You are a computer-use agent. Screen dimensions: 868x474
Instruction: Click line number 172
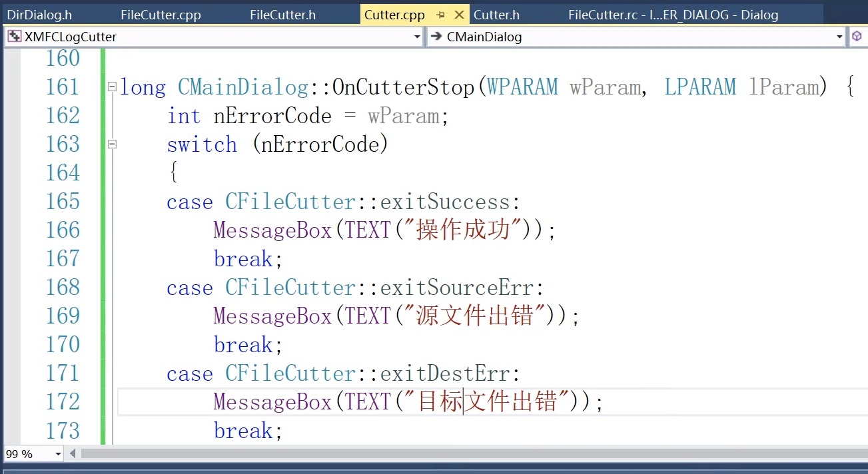coord(63,402)
